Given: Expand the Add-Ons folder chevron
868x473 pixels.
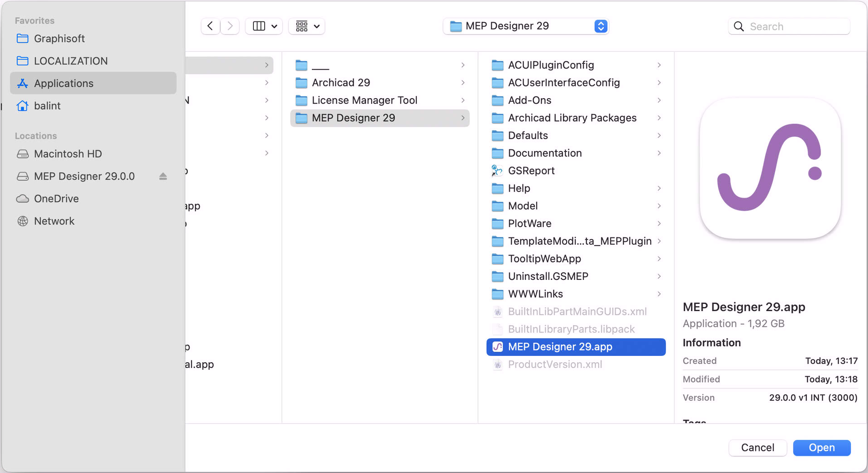Looking at the screenshot, I should click(659, 100).
